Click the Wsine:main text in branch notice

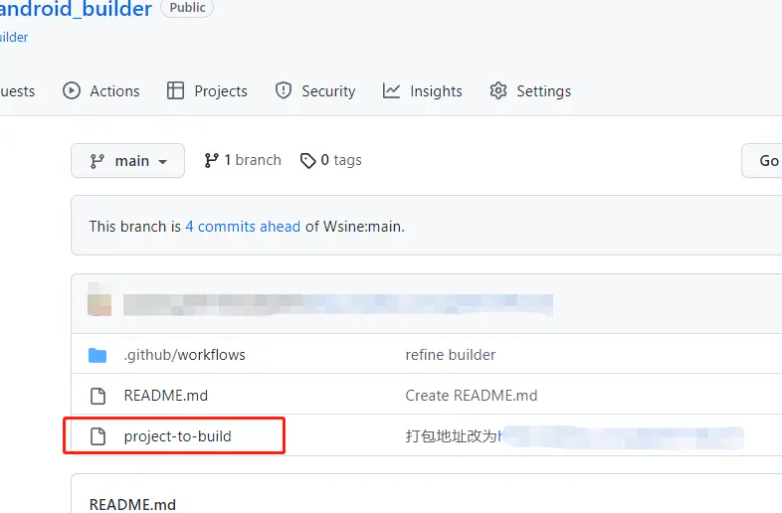click(363, 226)
